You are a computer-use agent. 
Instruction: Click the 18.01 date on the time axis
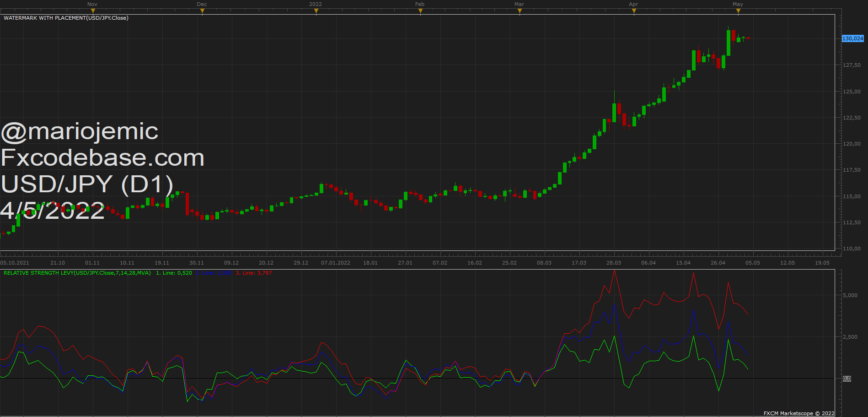pyautogui.click(x=370, y=263)
